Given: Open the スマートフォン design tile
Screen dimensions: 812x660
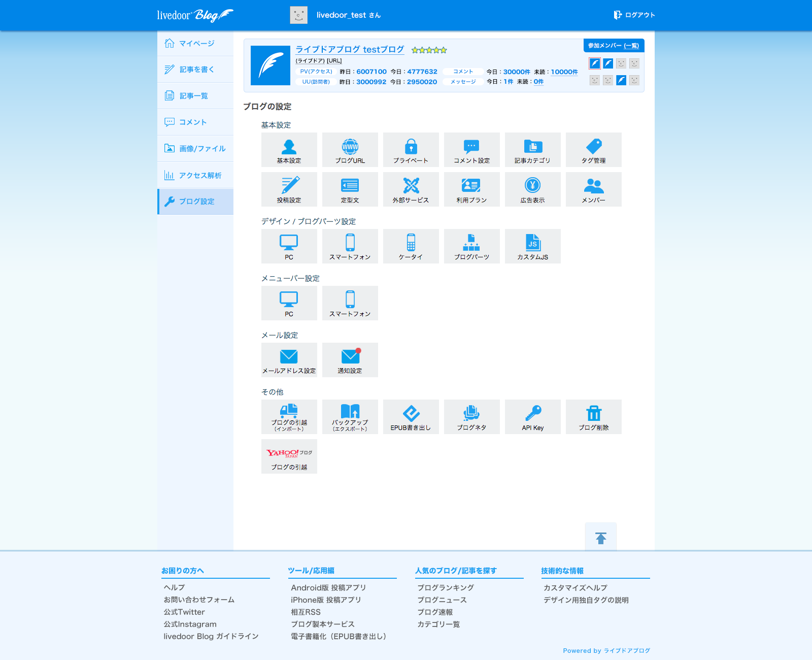Looking at the screenshot, I should pyautogui.click(x=350, y=246).
